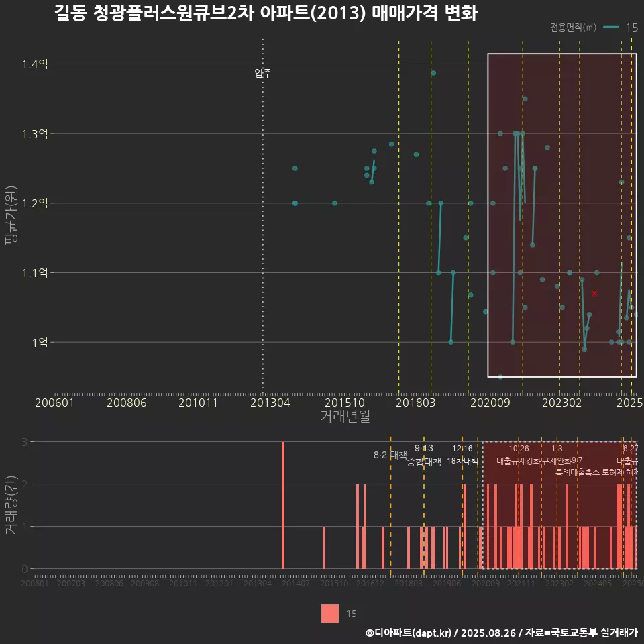The height and width of the screenshot is (644, 644).
Task: Click the tallest volume bar reaching 3
Action: [x=283, y=504]
